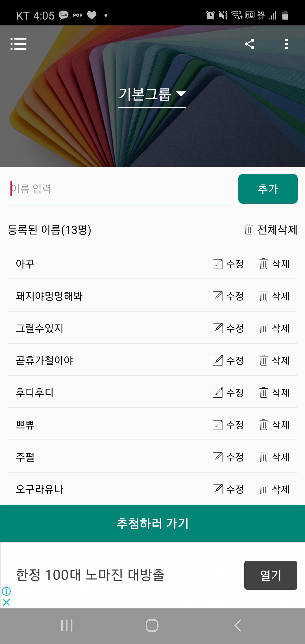Tap the share icon
The height and width of the screenshot is (644, 305).
click(249, 44)
